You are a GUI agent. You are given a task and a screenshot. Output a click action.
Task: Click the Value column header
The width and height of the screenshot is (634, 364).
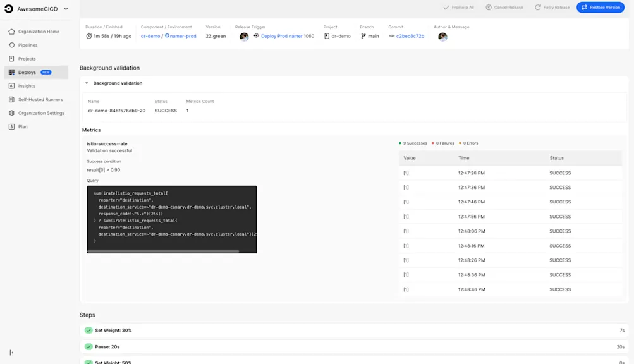409,158
